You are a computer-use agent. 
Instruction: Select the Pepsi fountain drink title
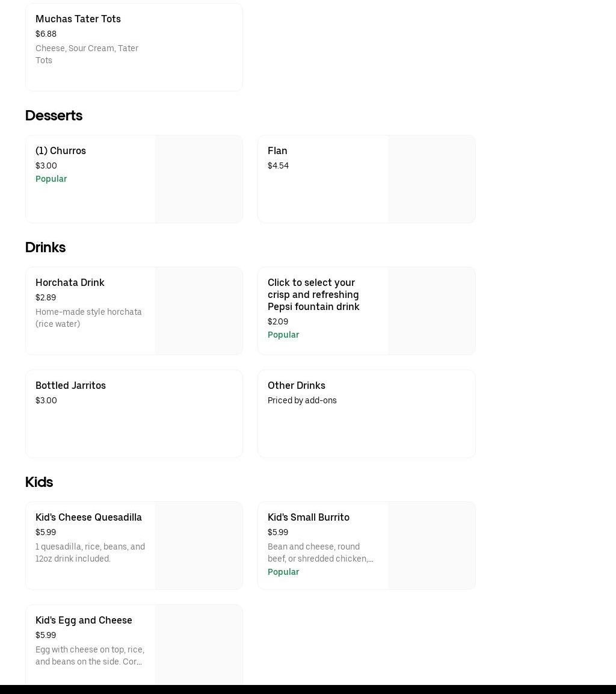(x=313, y=294)
